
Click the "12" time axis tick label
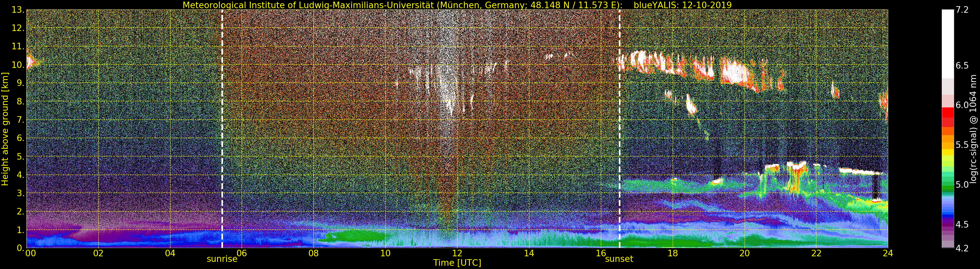[457, 253]
